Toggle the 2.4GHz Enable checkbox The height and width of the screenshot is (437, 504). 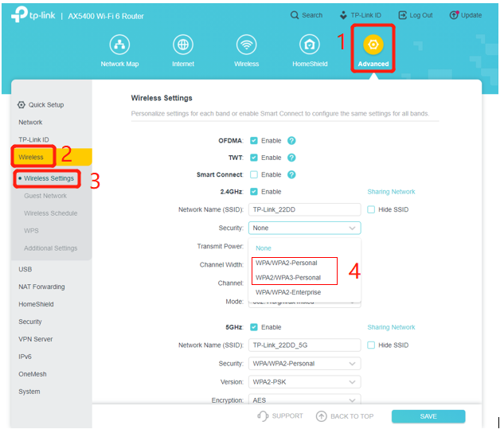pyautogui.click(x=254, y=192)
